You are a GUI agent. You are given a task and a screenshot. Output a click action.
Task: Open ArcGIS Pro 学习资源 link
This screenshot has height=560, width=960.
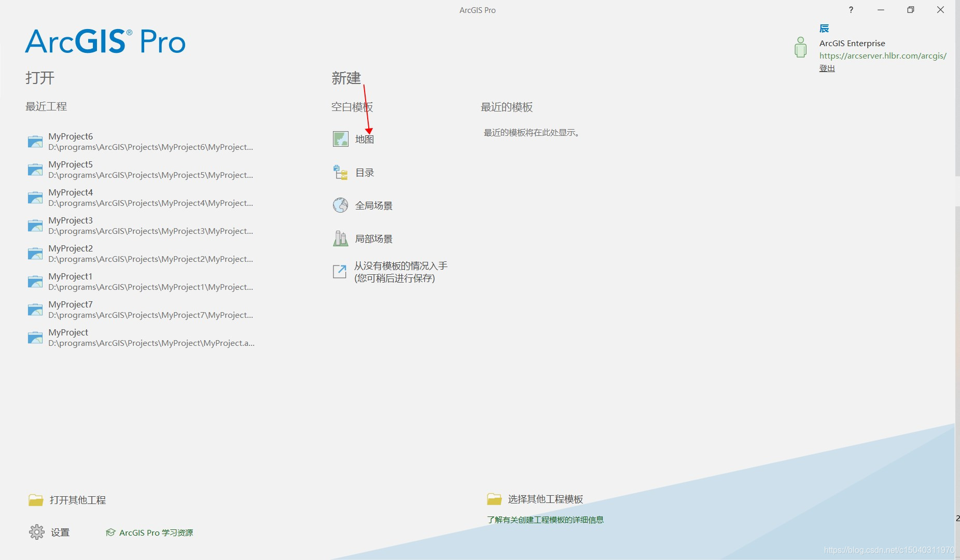pos(156,533)
